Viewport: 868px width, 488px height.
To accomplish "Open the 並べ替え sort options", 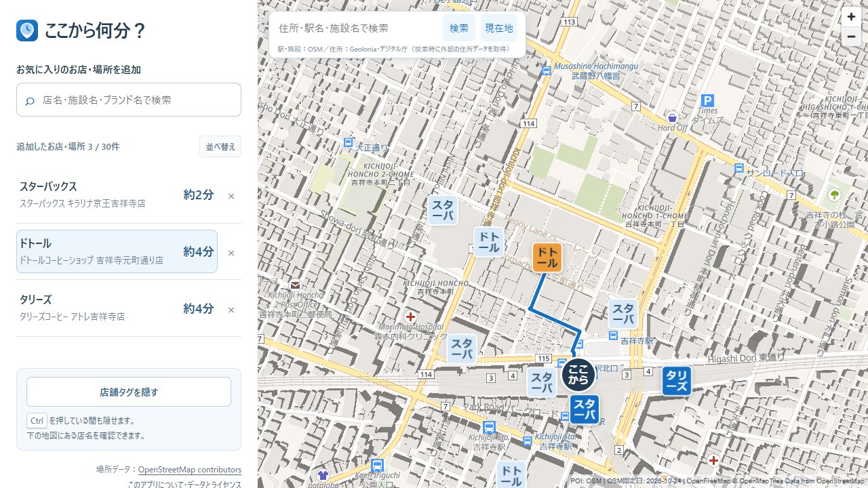I will coord(220,146).
